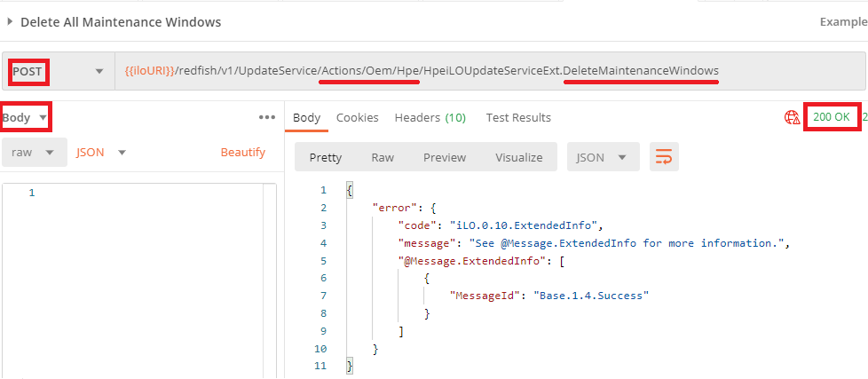Image resolution: width=868 pixels, height=379 pixels.
Task: Open the raw body type dropdown
Action: 34,153
